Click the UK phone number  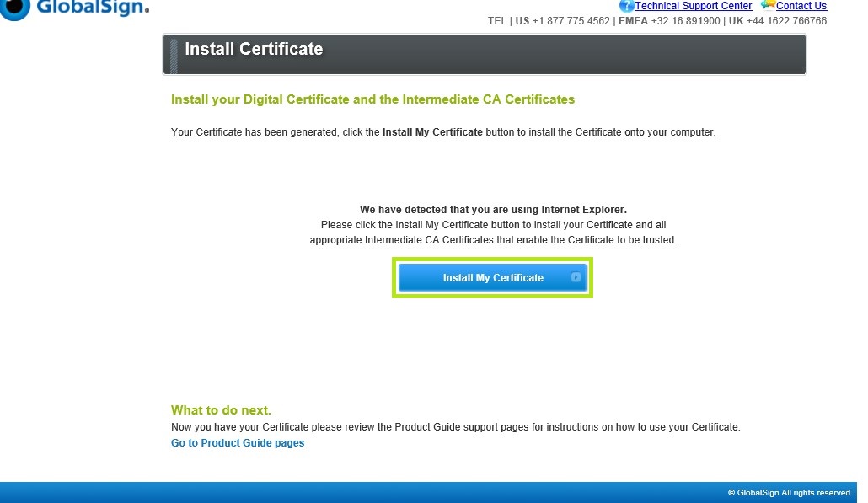pos(780,21)
